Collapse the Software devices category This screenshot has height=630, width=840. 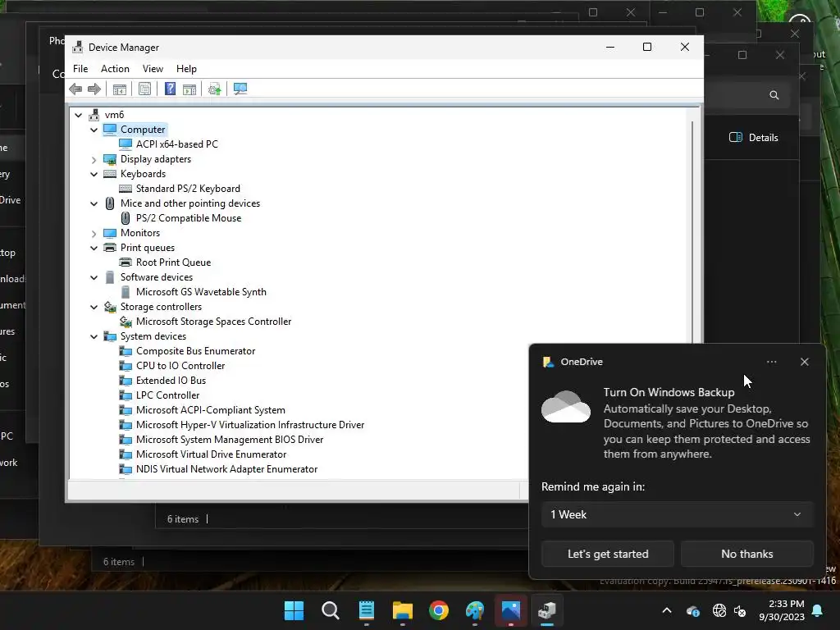coord(94,277)
